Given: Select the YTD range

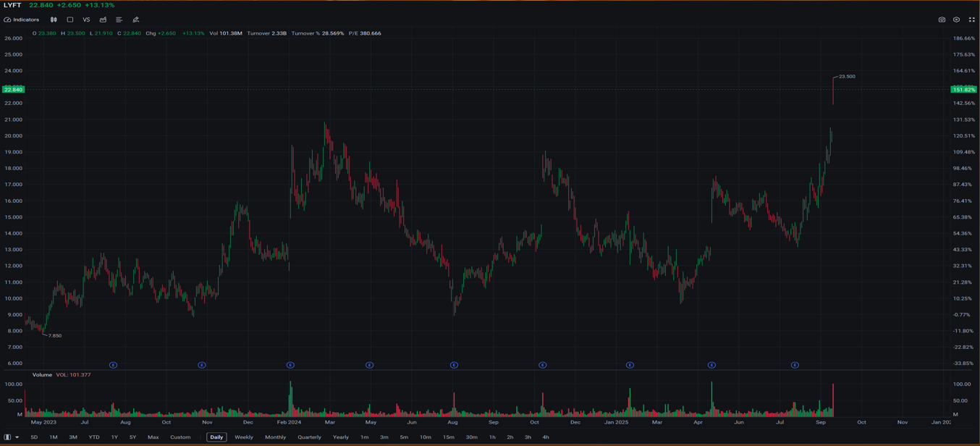Looking at the screenshot, I should click(94, 437).
